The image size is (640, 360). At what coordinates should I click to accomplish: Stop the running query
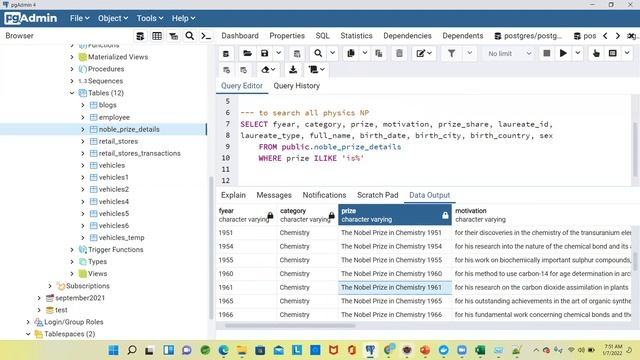(x=547, y=53)
